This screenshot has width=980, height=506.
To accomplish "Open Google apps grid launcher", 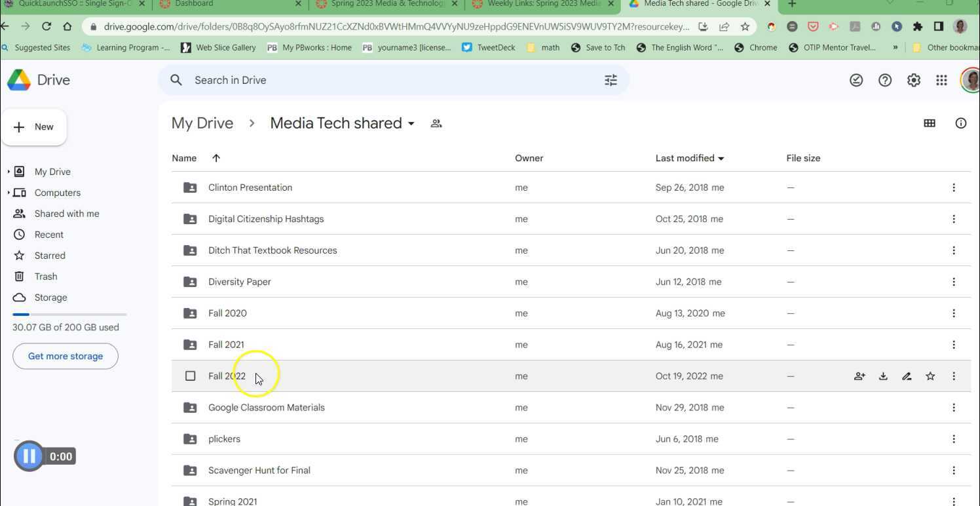I will pyautogui.click(x=941, y=80).
